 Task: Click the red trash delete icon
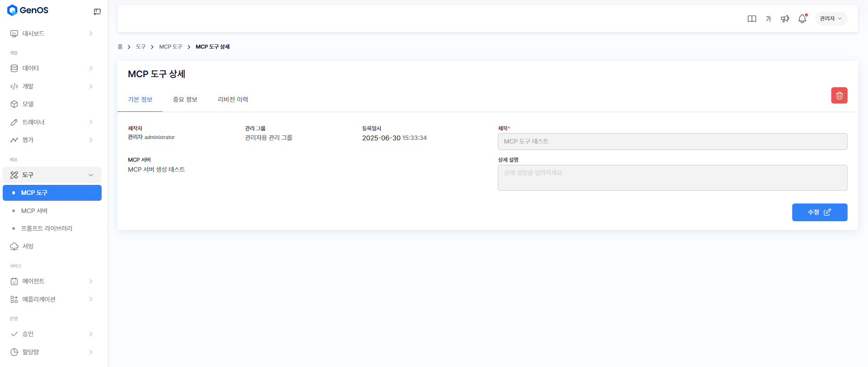tap(839, 95)
